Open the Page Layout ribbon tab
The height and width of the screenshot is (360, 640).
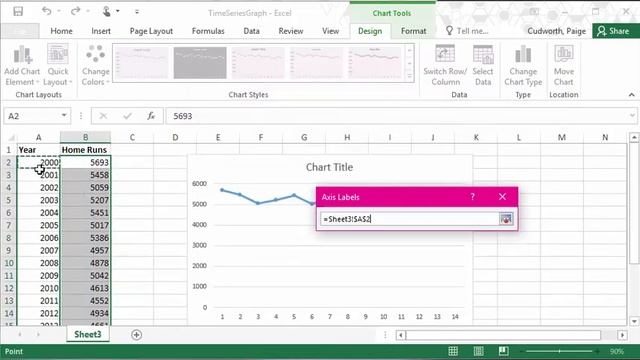coord(151,31)
